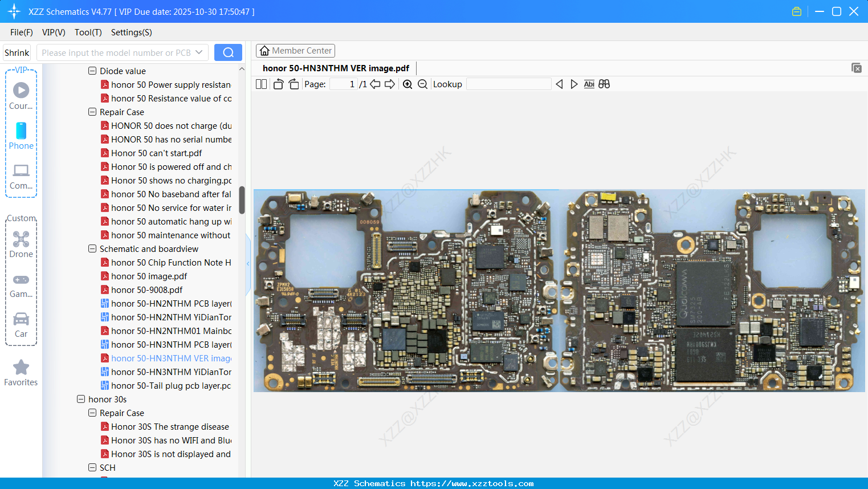868x489 pixels.
Task: Open honor 50 Chip Function Note file
Action: [x=166, y=263]
